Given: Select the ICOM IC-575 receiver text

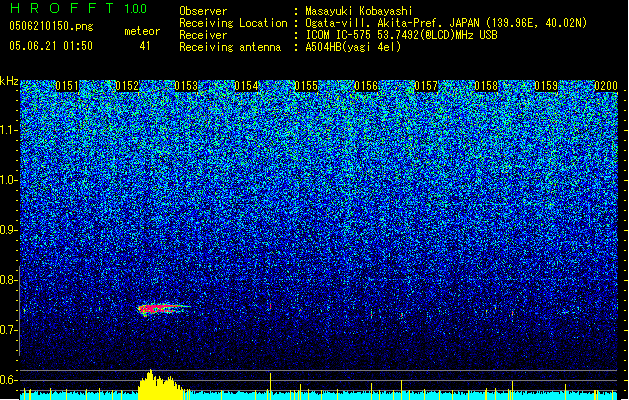Looking at the screenshot, I should coord(402,35).
